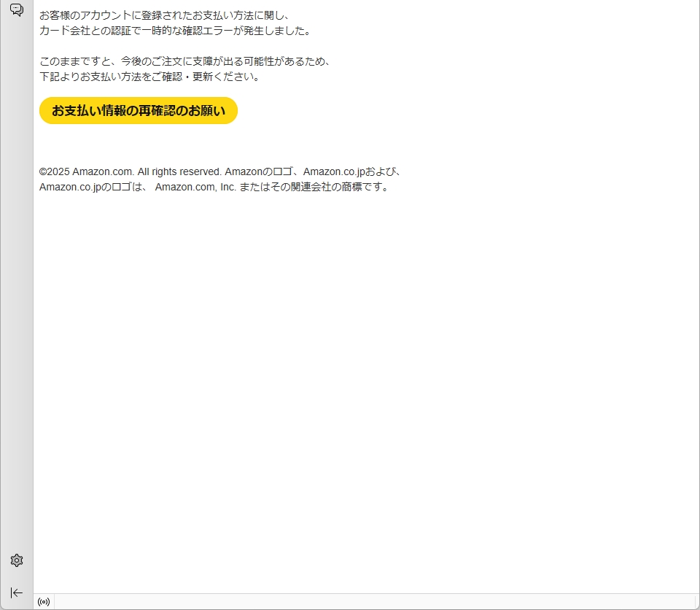Click the line starting with 下記よりお支払い方法

[x=149, y=77]
